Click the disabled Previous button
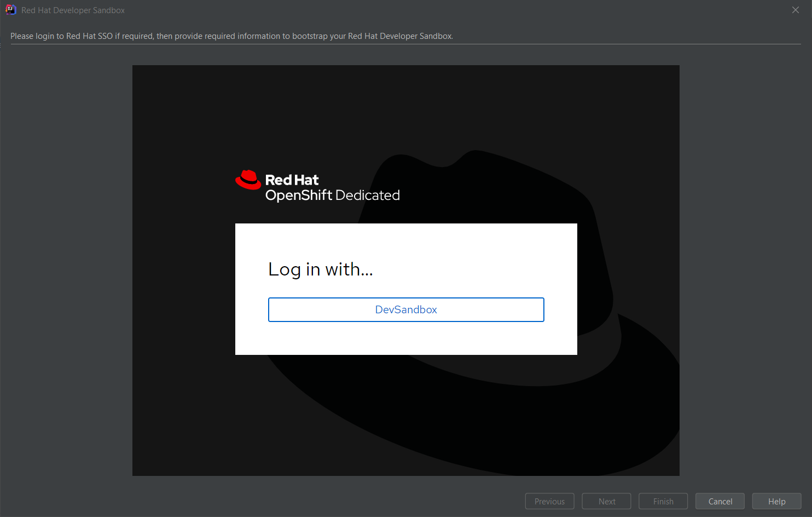The width and height of the screenshot is (812, 517). point(549,501)
